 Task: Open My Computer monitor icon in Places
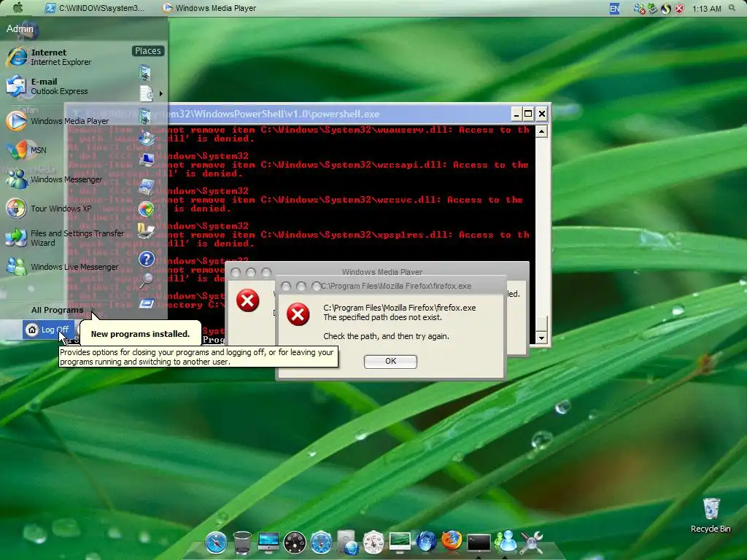pos(147,160)
